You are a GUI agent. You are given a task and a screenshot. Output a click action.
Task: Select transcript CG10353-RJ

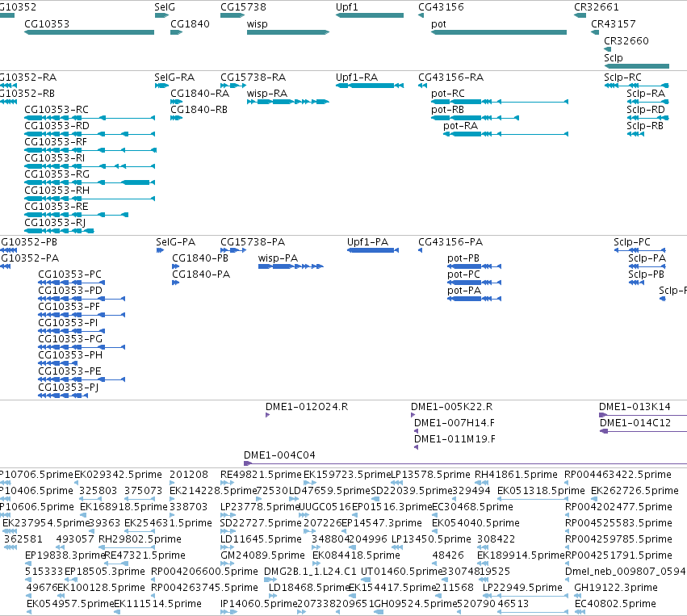tap(59, 231)
